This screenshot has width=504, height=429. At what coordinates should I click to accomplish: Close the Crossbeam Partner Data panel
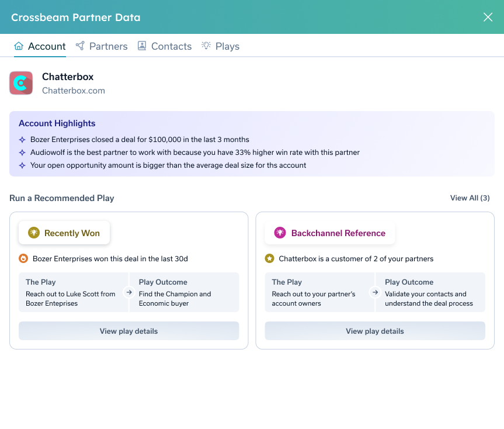[488, 17]
